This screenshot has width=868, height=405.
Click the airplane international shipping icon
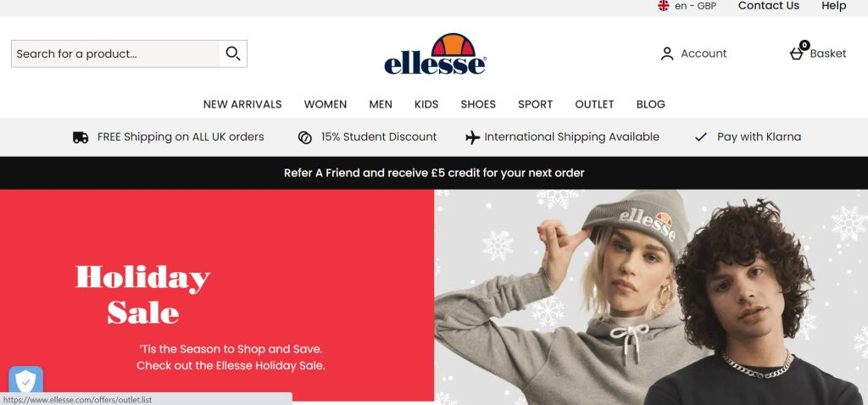pyautogui.click(x=473, y=137)
